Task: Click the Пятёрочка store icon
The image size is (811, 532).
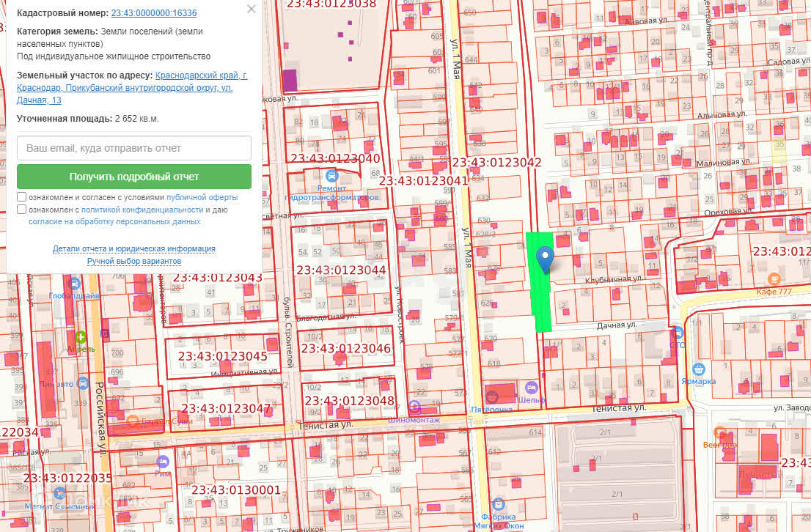Action: click(x=492, y=397)
